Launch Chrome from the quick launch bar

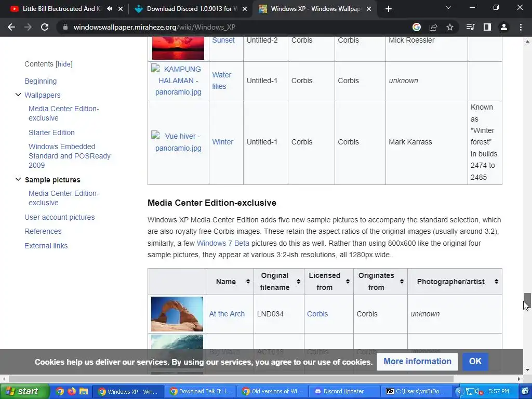(60, 391)
